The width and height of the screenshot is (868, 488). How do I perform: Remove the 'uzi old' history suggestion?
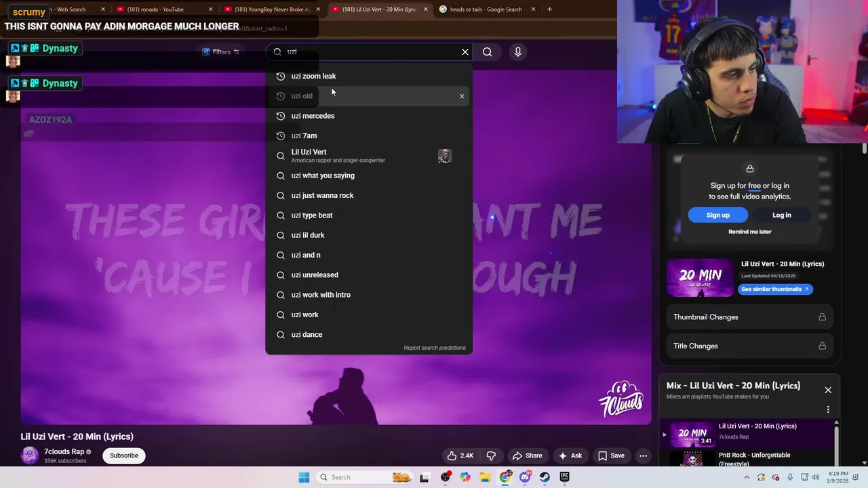coord(462,96)
